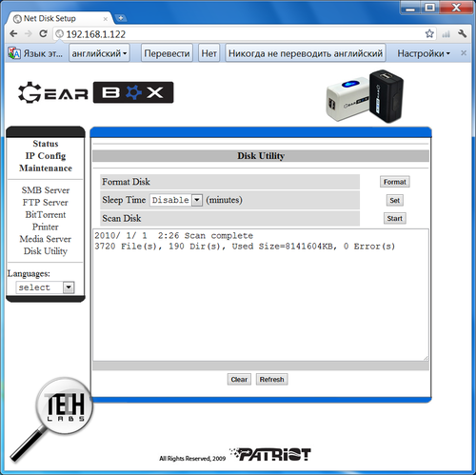Expand the Настройки translate options
Screen dimensions: 476x475
click(424, 53)
